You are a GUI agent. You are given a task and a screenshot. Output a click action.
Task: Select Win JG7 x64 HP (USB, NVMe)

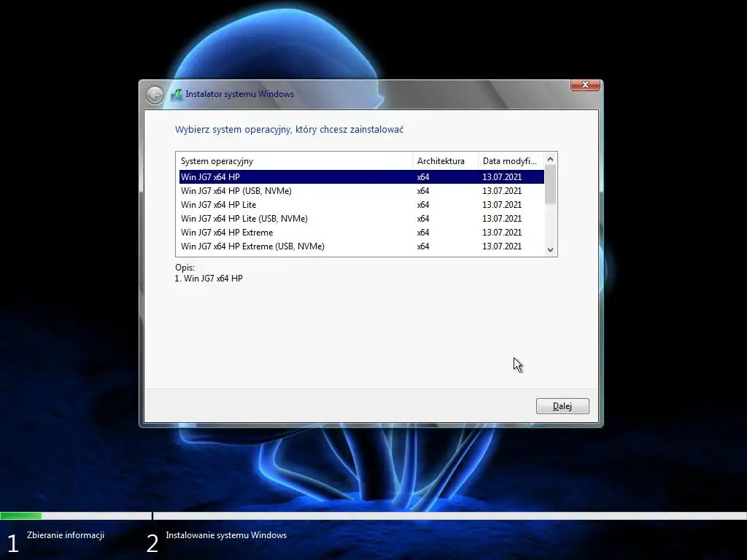(x=362, y=190)
